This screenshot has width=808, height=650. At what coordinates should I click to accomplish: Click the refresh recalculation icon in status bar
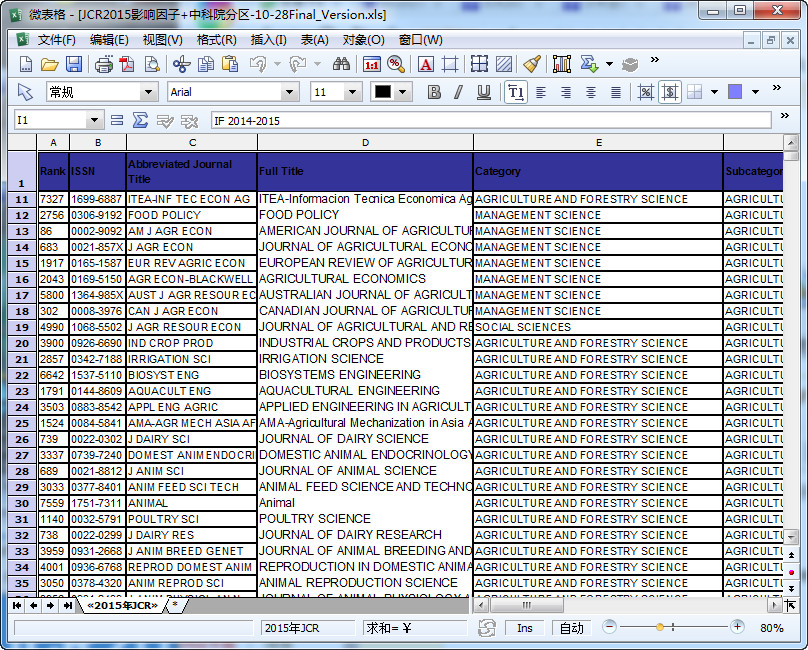pyautogui.click(x=486, y=628)
